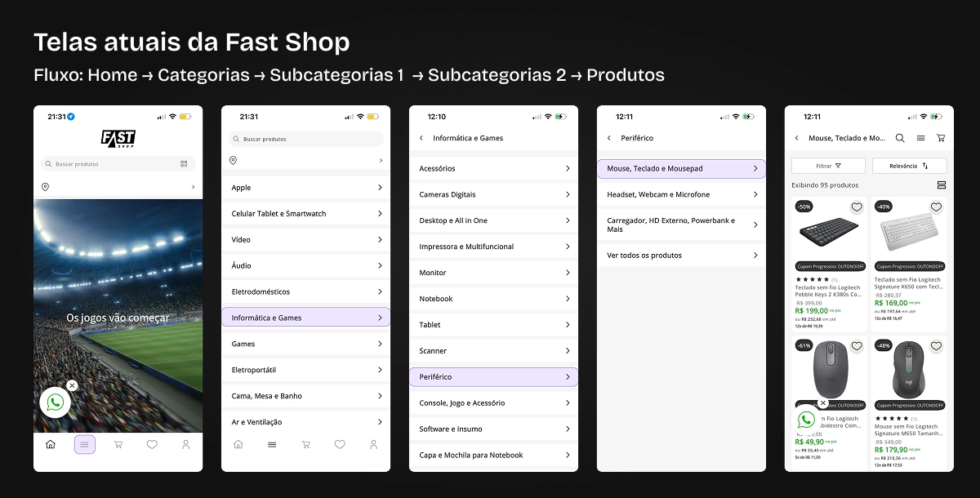Tap the location pin on the Home screen
Image resolution: width=980 pixels, height=498 pixels.
[x=45, y=187]
